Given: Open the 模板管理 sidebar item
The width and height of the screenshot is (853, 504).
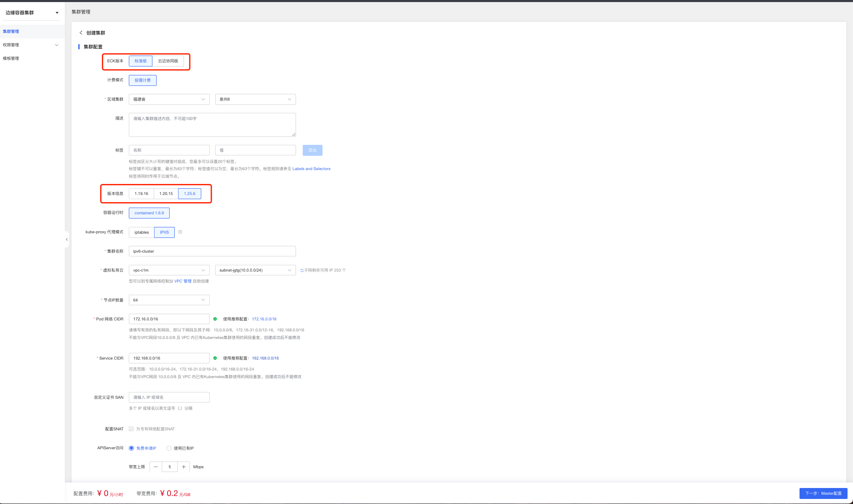Looking at the screenshot, I should point(32,59).
